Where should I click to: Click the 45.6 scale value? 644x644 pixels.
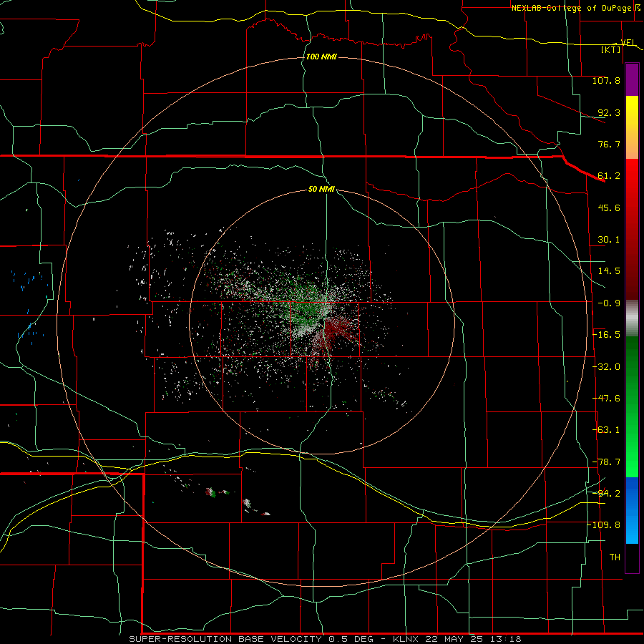pyautogui.click(x=609, y=208)
